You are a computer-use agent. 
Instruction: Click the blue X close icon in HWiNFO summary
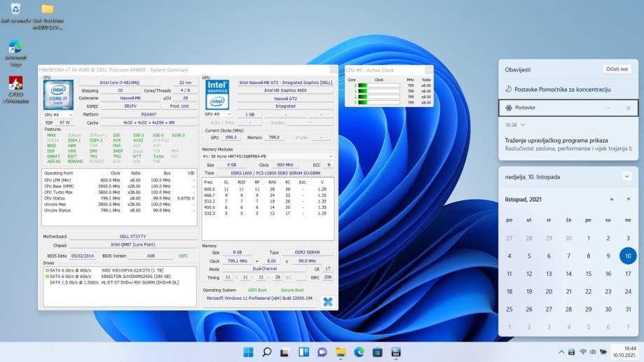click(x=327, y=301)
